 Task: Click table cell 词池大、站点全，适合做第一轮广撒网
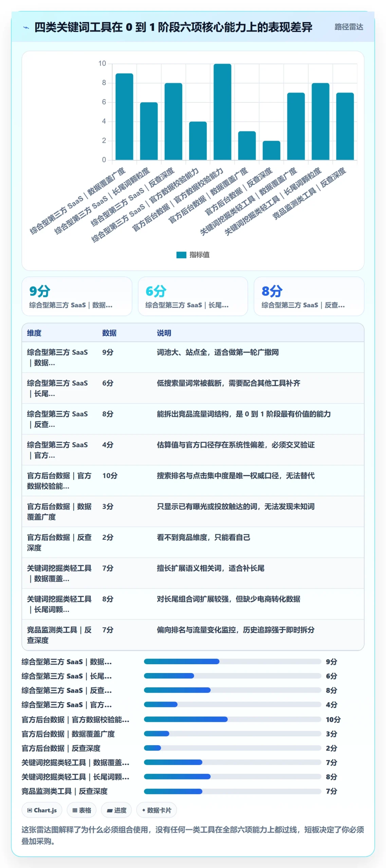click(218, 352)
